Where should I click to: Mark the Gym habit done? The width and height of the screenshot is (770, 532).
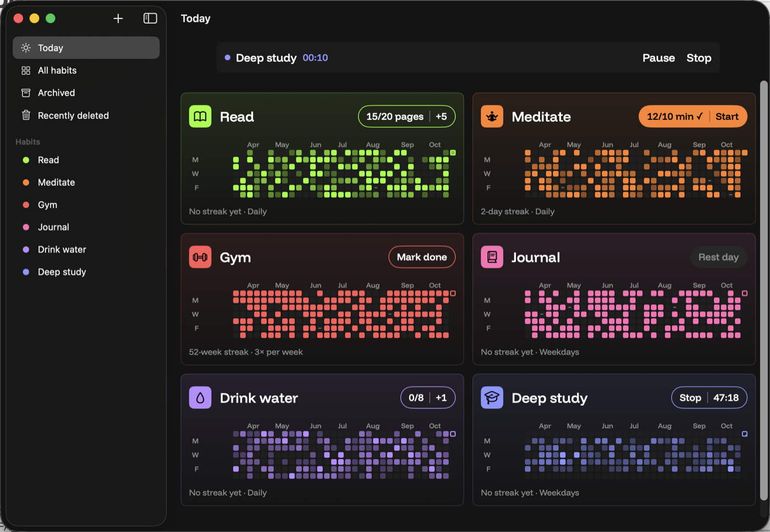point(422,257)
